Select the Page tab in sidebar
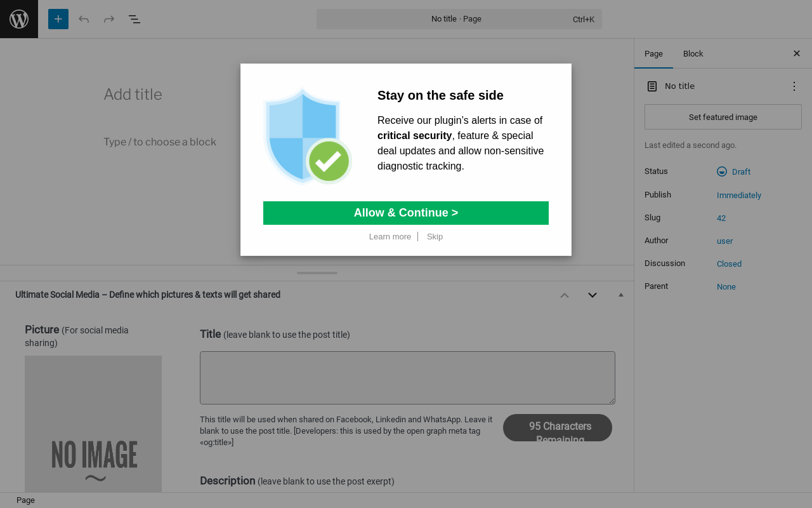Viewport: 812px width, 508px height. coord(653,53)
